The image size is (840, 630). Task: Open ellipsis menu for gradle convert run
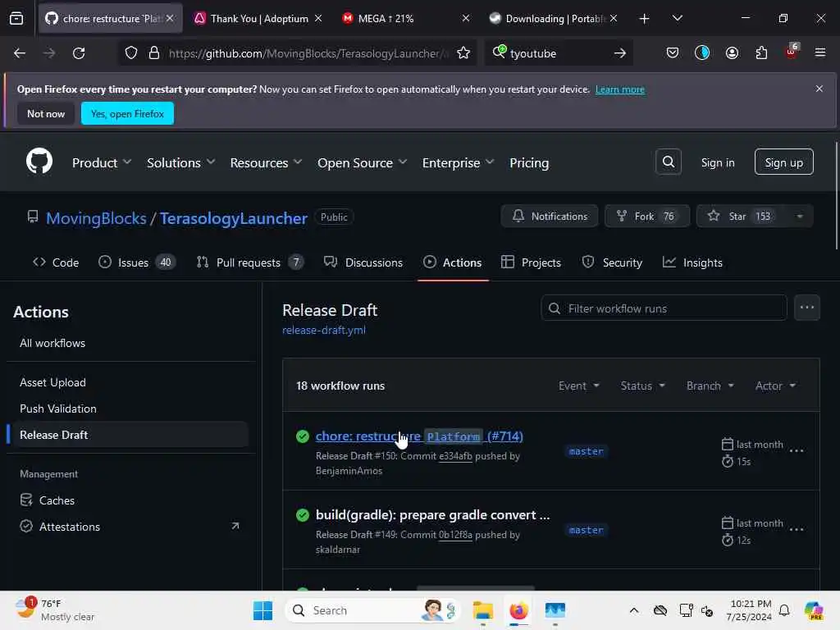[x=797, y=530]
